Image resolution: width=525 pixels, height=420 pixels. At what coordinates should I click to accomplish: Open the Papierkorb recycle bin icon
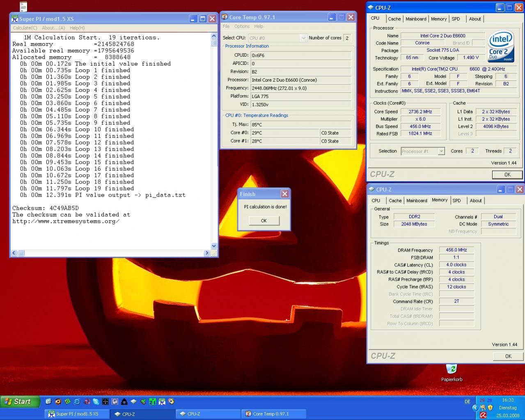point(451,370)
